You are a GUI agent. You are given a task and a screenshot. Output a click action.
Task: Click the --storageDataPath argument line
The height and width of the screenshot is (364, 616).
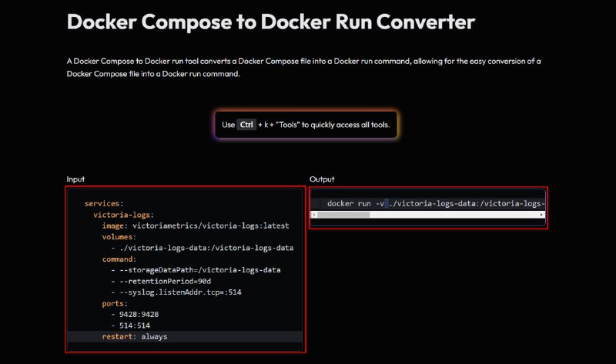tap(196, 270)
